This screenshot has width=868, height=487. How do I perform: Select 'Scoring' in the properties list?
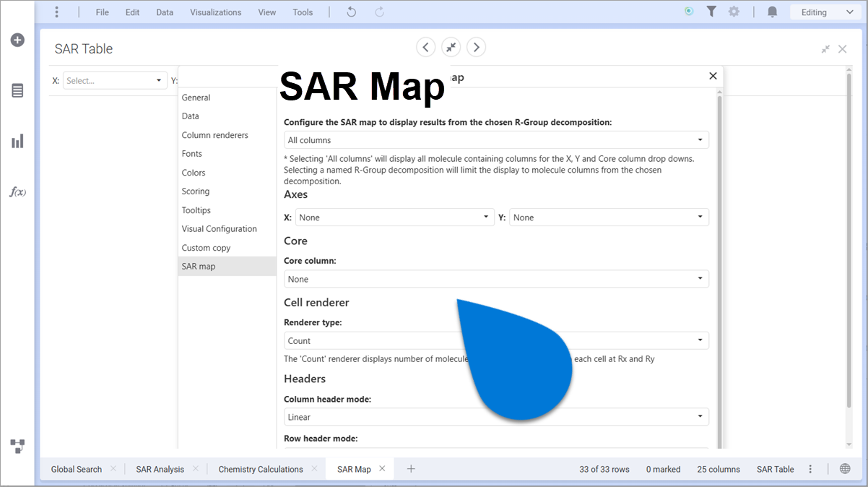pos(195,191)
